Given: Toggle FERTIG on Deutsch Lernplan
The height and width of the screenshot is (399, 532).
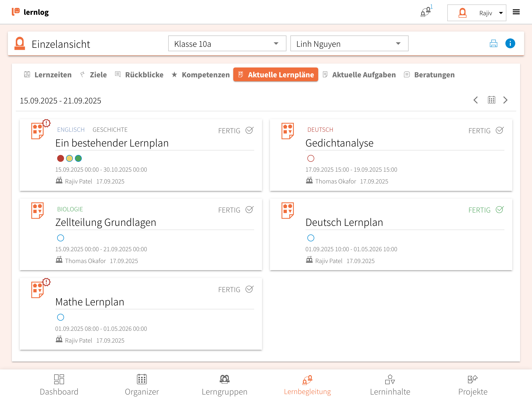Looking at the screenshot, I should tap(499, 210).
